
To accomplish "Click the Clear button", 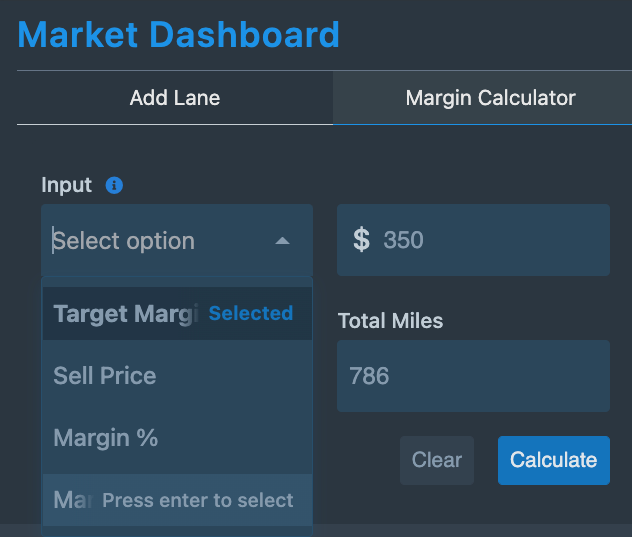I will (437, 460).
